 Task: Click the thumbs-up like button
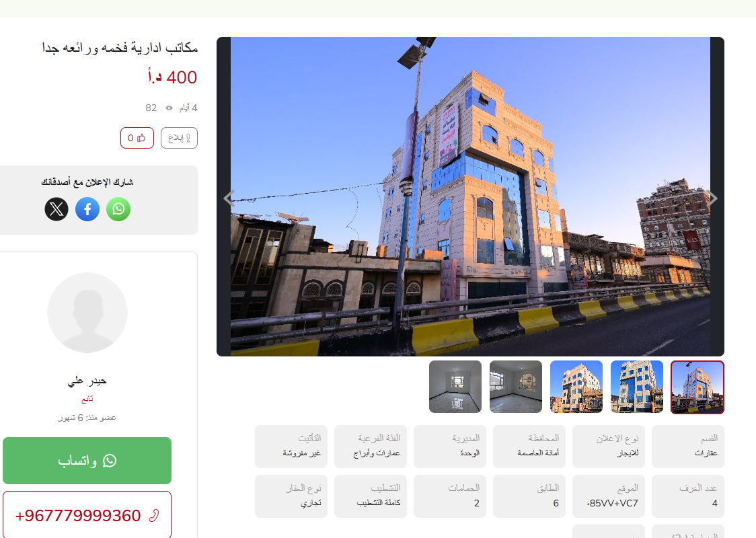coord(137,138)
